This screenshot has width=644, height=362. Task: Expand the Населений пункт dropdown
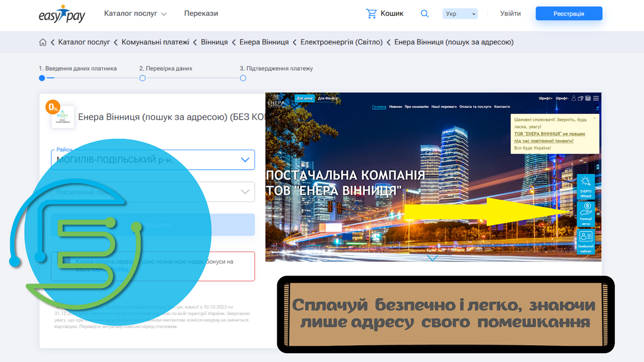pyautogui.click(x=153, y=192)
